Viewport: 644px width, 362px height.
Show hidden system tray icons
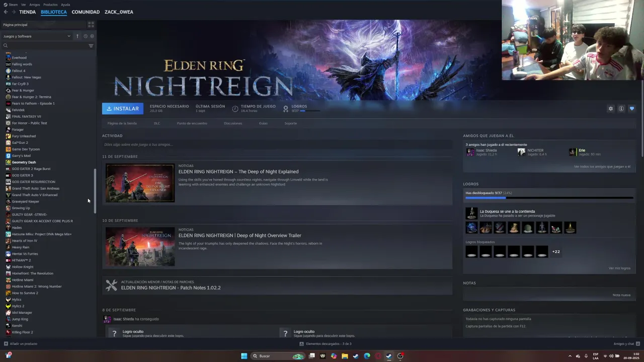[x=570, y=356]
